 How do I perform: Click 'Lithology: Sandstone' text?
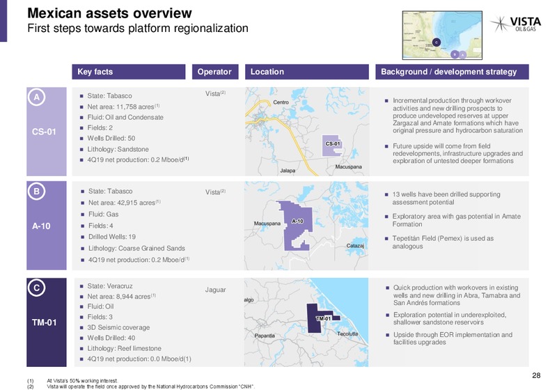click(x=118, y=149)
